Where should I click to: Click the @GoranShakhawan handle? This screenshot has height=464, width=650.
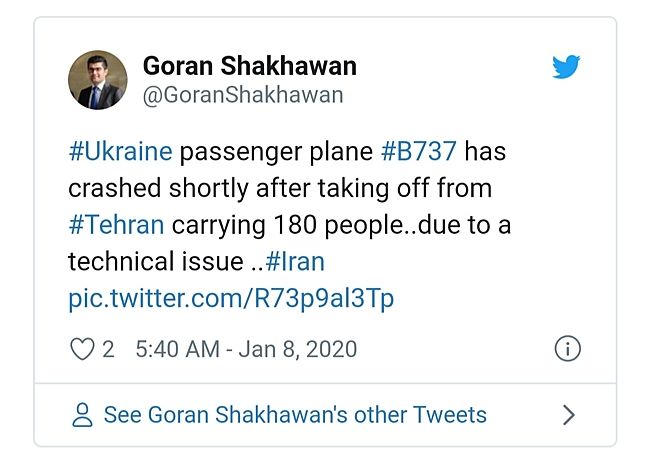pyautogui.click(x=243, y=96)
